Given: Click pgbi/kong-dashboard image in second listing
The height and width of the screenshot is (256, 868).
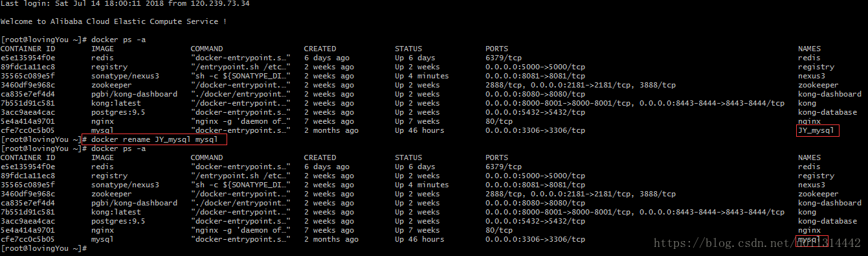Looking at the screenshot, I should [x=134, y=204].
